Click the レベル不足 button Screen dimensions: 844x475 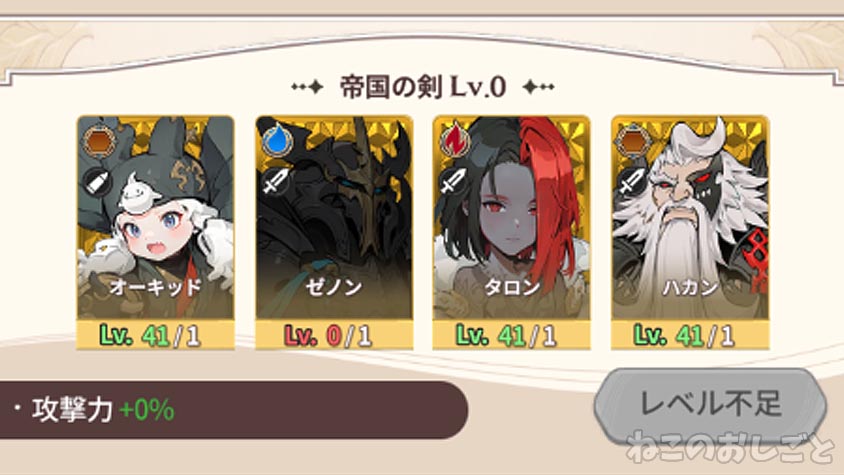711,405
